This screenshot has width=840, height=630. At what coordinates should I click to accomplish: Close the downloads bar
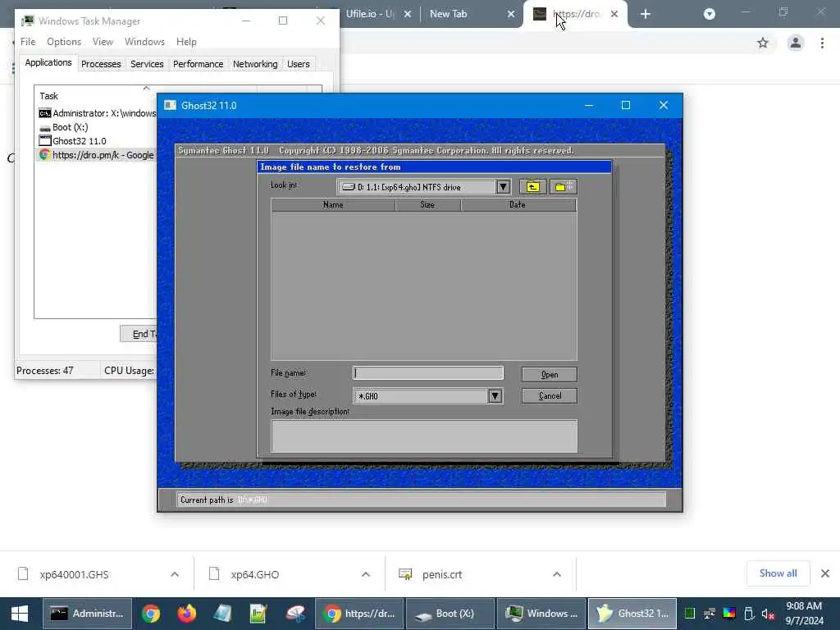click(x=825, y=573)
